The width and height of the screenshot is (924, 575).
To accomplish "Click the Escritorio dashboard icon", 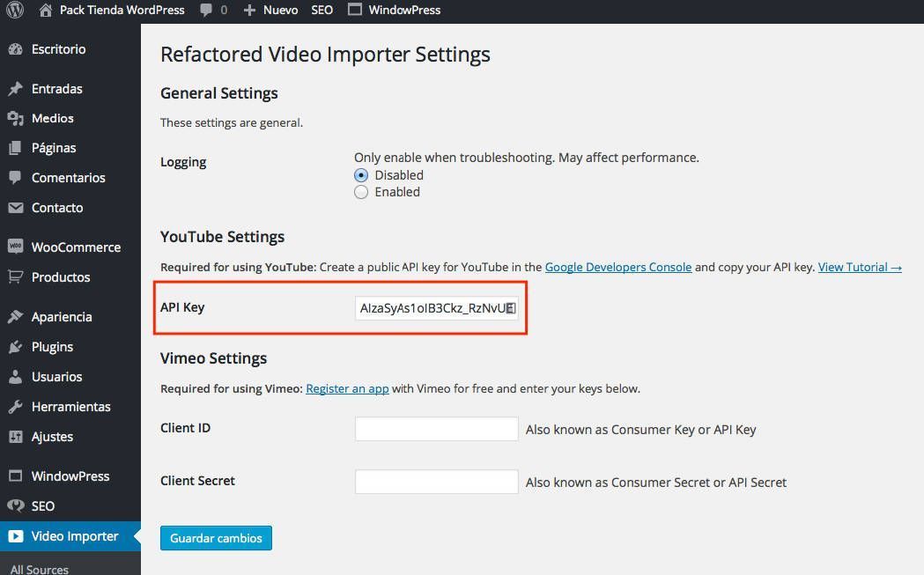I will point(15,49).
